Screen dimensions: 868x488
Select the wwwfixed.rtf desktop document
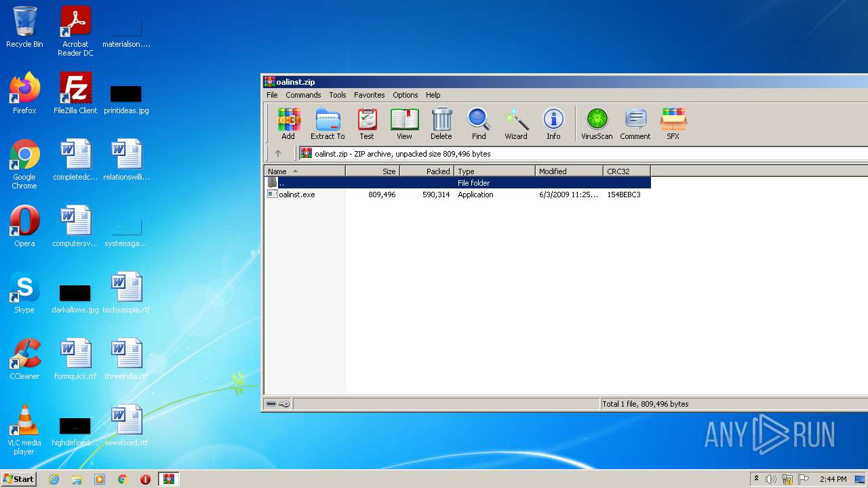pos(126,426)
